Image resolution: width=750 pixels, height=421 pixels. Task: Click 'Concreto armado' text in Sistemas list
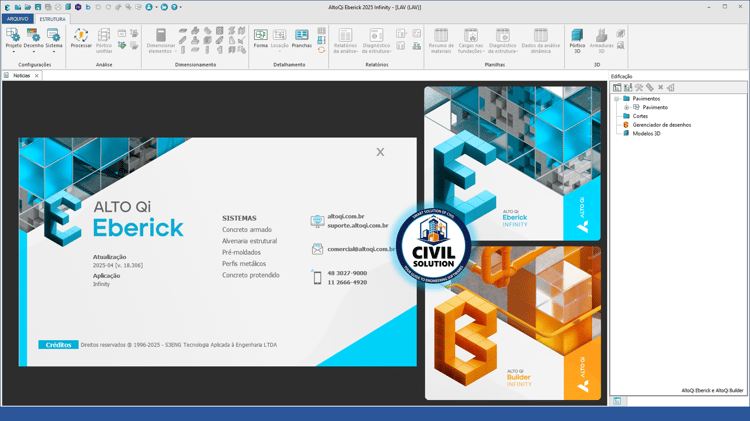(247, 230)
